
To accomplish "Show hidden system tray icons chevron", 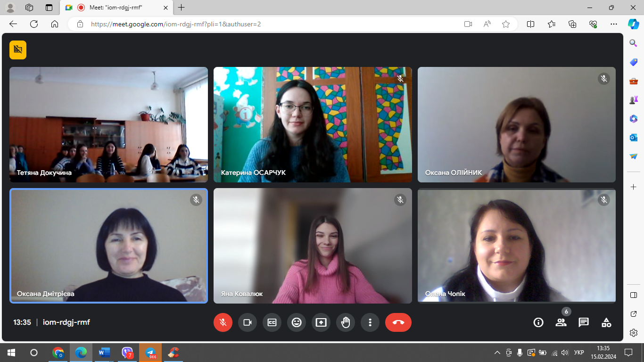I will (x=497, y=353).
